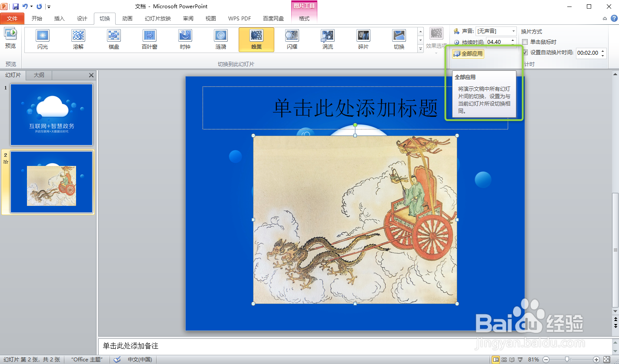Click the 全部应用 button
The width and height of the screenshot is (619, 364).
click(x=468, y=54)
